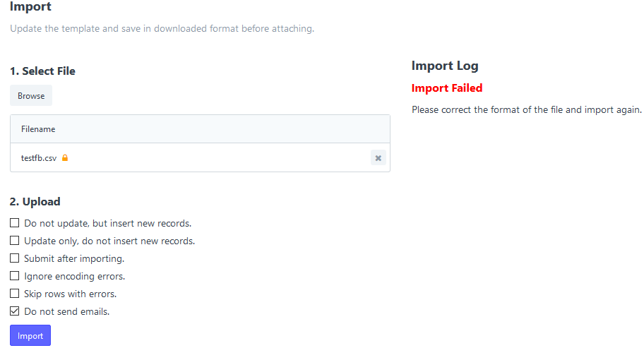Click the 'Import' page title

click(30, 8)
